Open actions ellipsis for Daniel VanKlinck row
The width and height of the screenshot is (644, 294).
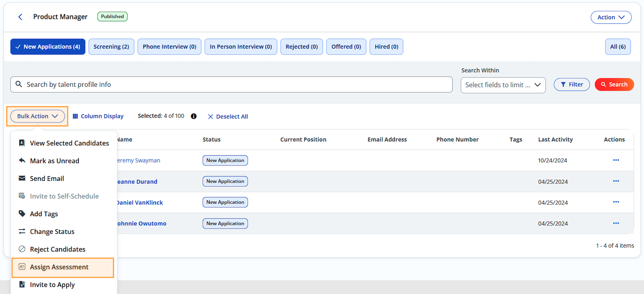point(616,202)
